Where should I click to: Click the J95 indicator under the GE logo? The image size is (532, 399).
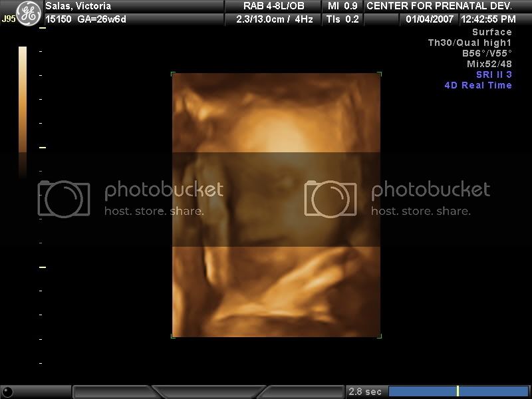pos(8,19)
